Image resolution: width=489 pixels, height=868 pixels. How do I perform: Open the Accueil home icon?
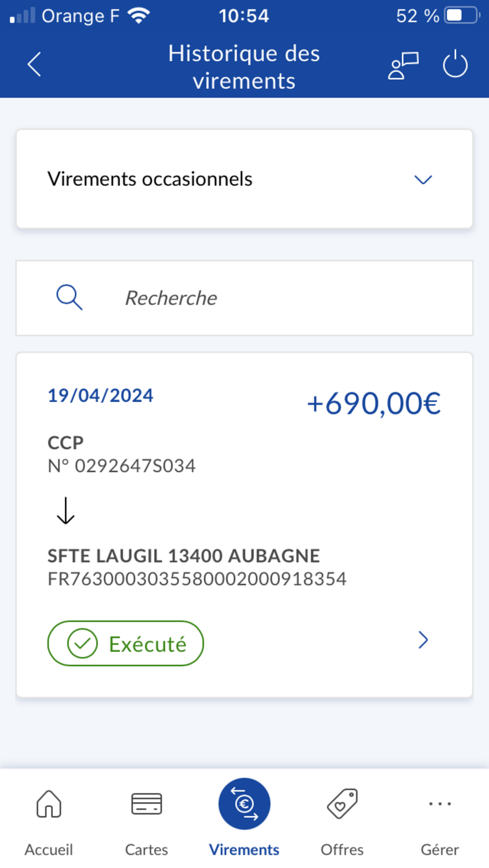49,804
